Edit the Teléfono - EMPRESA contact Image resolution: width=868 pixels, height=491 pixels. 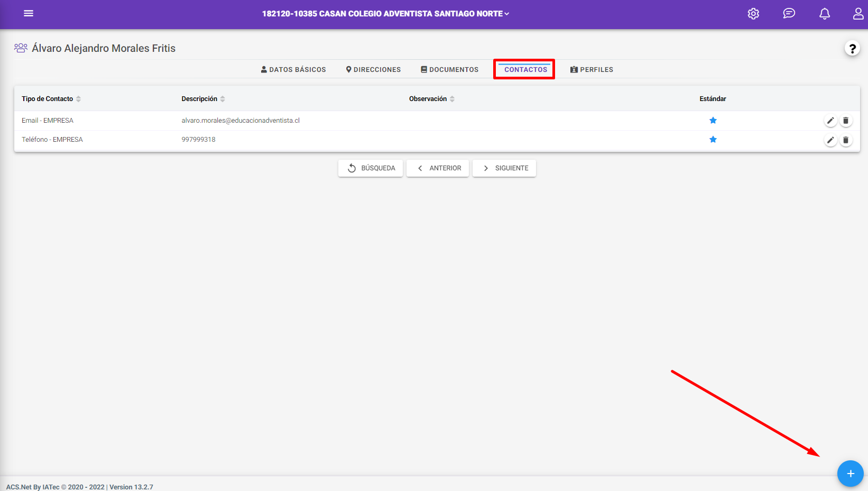click(x=830, y=140)
